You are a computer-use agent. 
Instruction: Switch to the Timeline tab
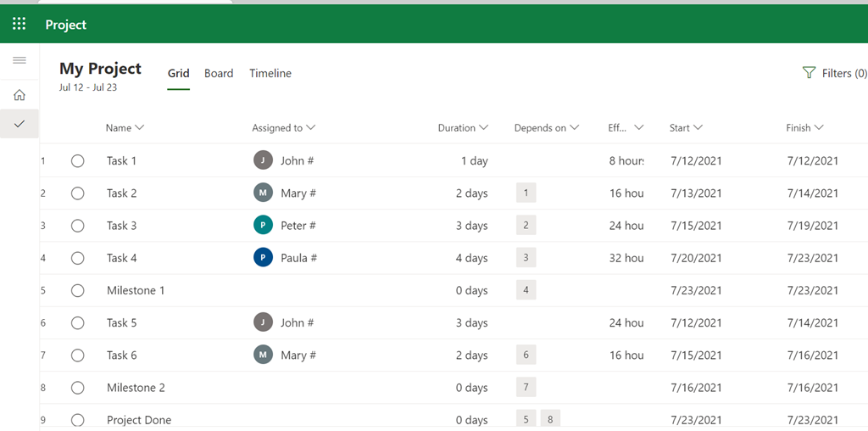pos(270,74)
